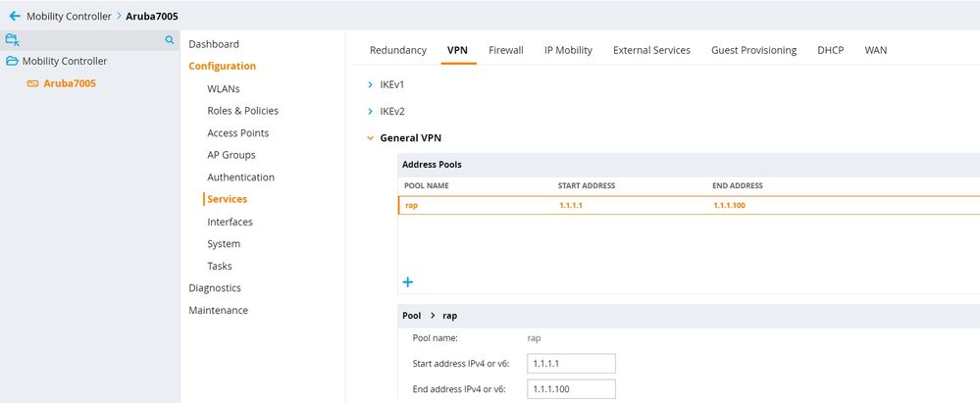The width and height of the screenshot is (980, 403).
Task: Switch to the Redundancy tab
Action: (x=397, y=50)
